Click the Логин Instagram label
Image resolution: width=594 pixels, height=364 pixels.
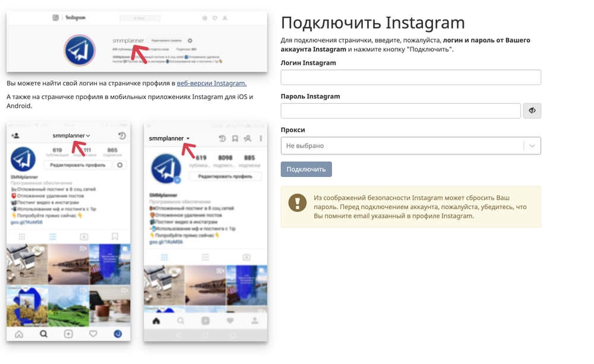click(308, 63)
